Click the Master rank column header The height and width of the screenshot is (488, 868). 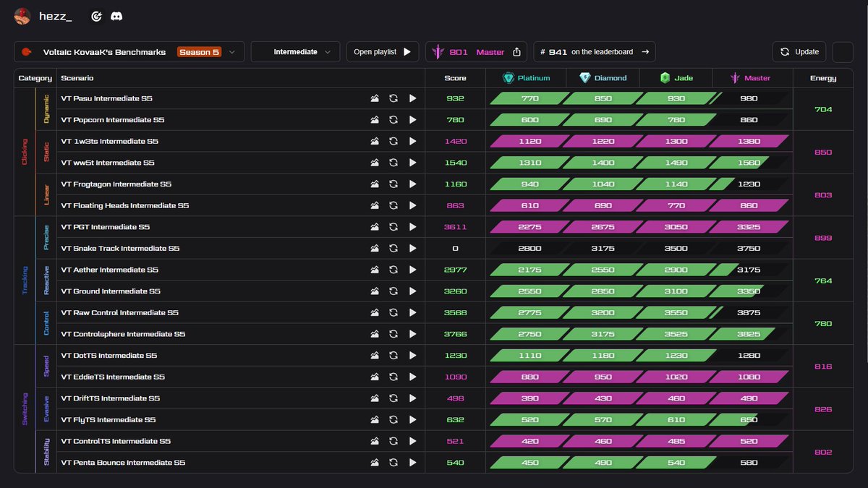click(x=750, y=78)
